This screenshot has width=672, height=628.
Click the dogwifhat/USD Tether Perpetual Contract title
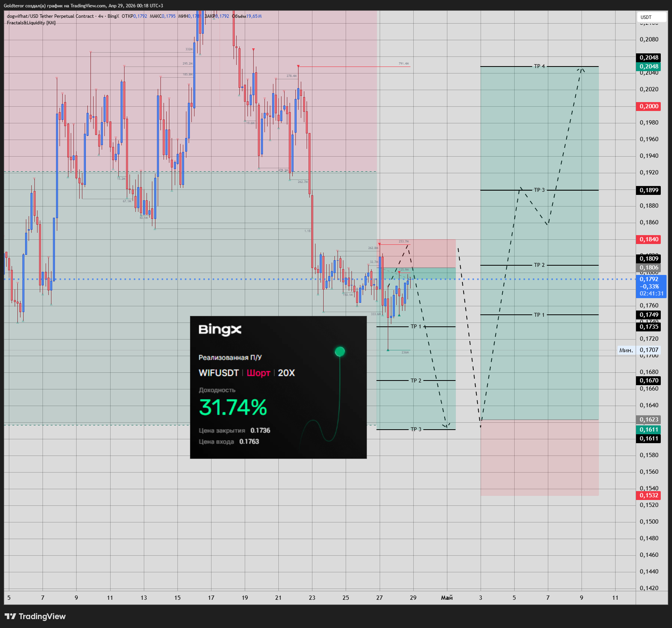pyautogui.click(x=50, y=16)
